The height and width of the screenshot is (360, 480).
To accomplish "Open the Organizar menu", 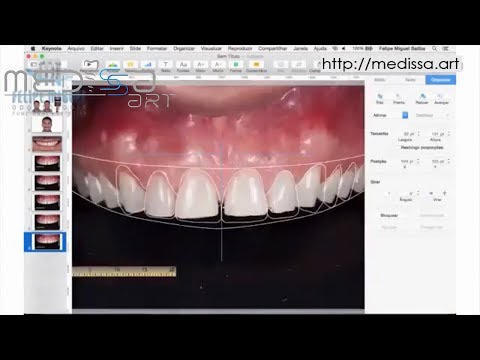I will [x=184, y=49].
